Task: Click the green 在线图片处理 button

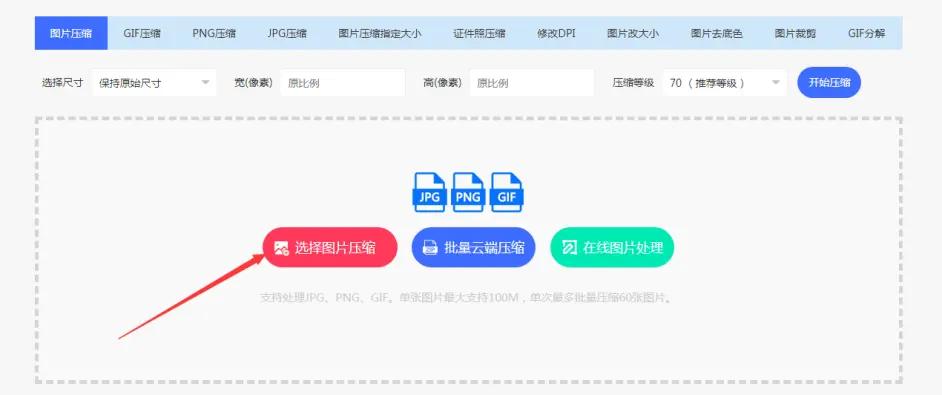Action: click(612, 247)
